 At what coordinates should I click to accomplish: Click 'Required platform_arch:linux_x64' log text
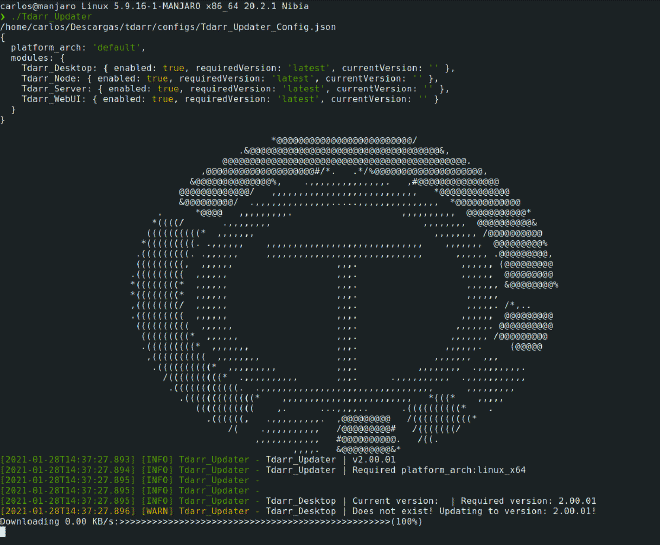point(439,470)
